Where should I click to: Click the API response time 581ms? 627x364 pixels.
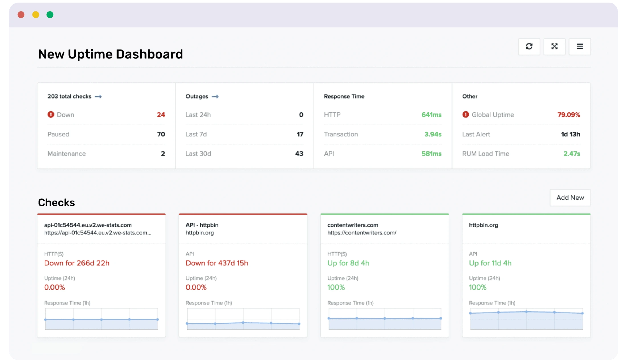pyautogui.click(x=431, y=154)
